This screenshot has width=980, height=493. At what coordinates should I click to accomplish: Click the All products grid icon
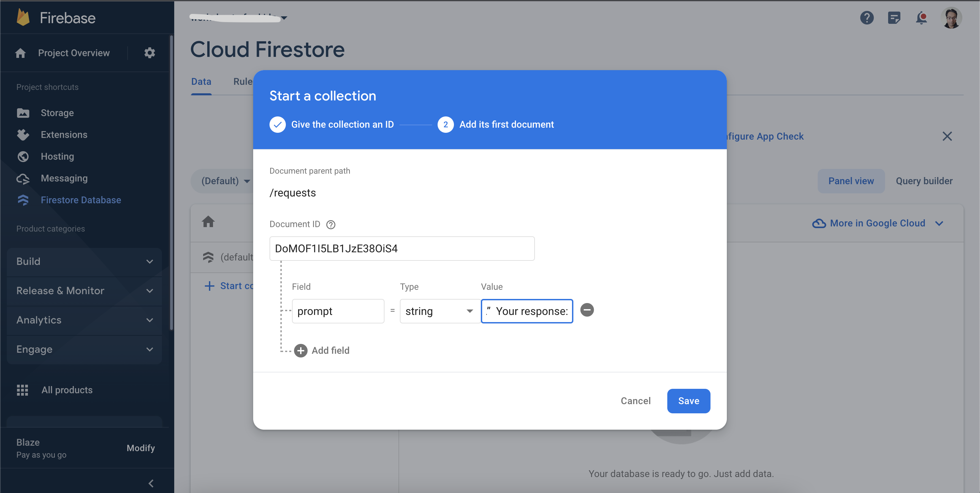22,390
